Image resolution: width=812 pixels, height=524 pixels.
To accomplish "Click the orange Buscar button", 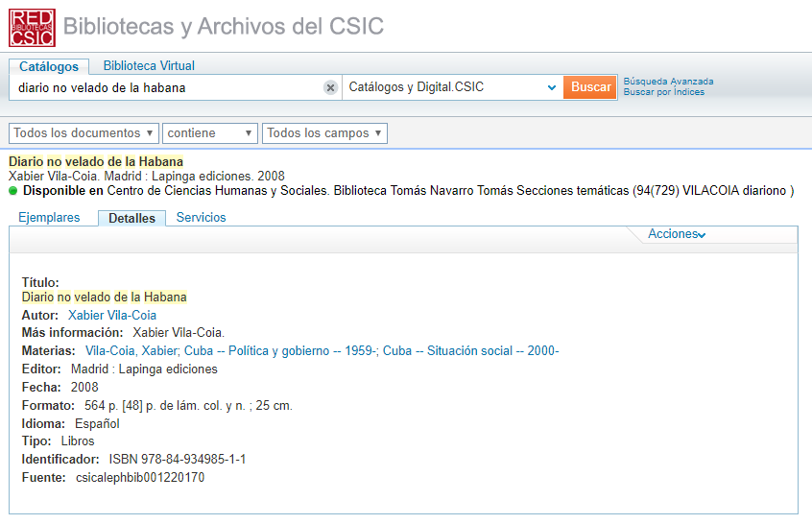I will [x=590, y=87].
